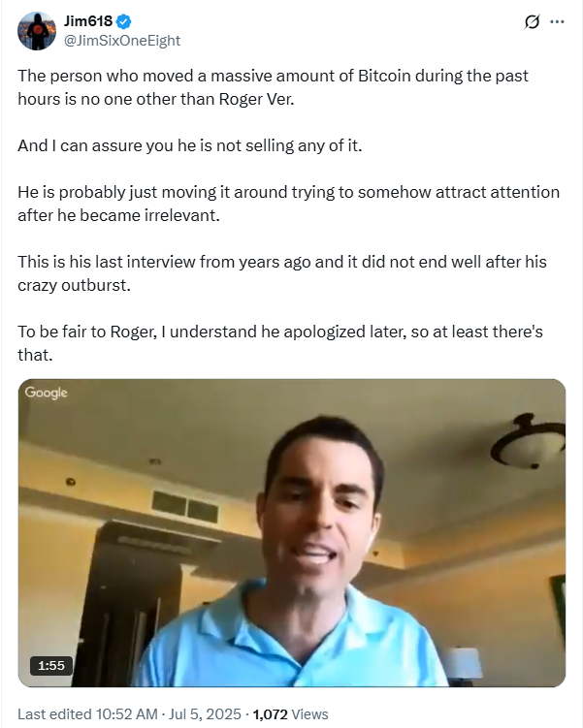Click the line 'And I can assure you'
583x728 pixels.
189,145
